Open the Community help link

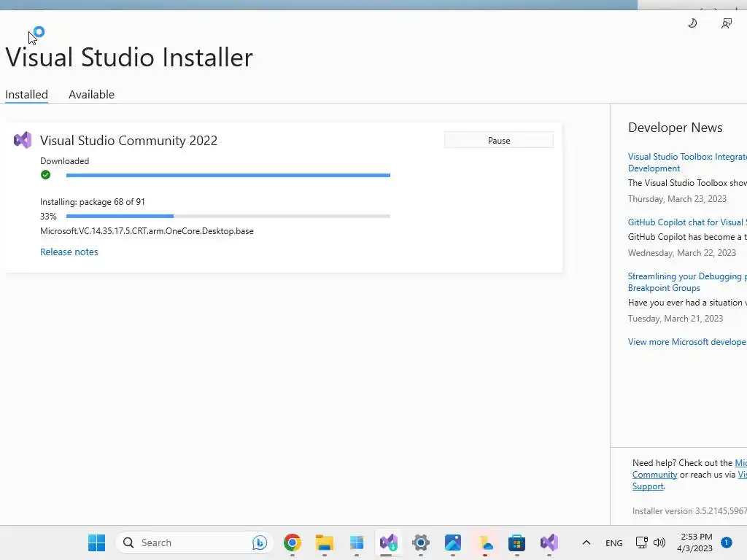coord(654,474)
